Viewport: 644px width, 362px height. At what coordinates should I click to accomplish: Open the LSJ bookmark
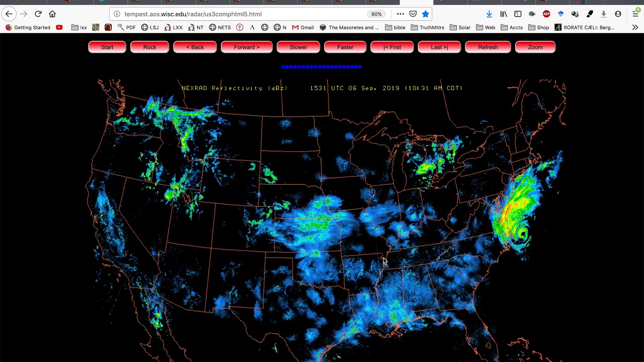click(150, 28)
